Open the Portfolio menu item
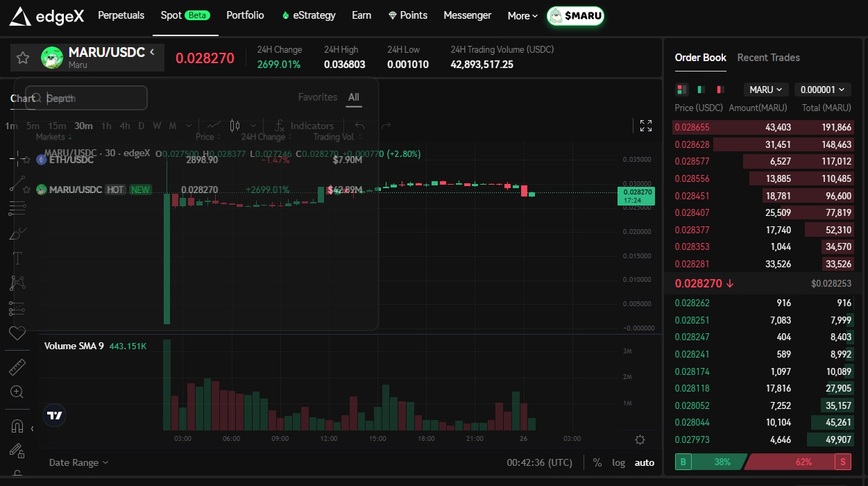This screenshot has height=486, width=868. [245, 15]
